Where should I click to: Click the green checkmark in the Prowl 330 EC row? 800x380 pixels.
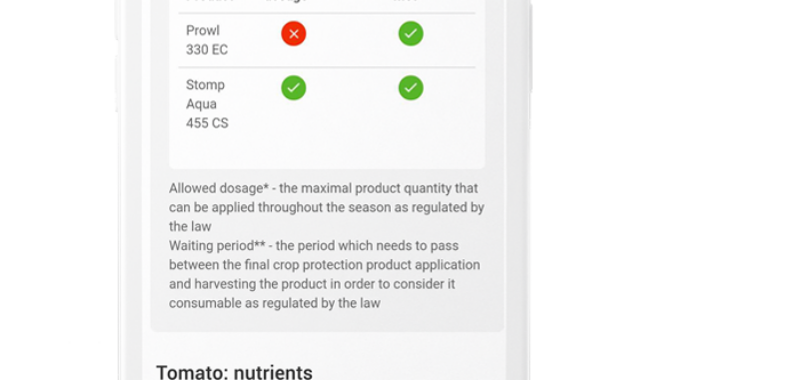(x=411, y=34)
